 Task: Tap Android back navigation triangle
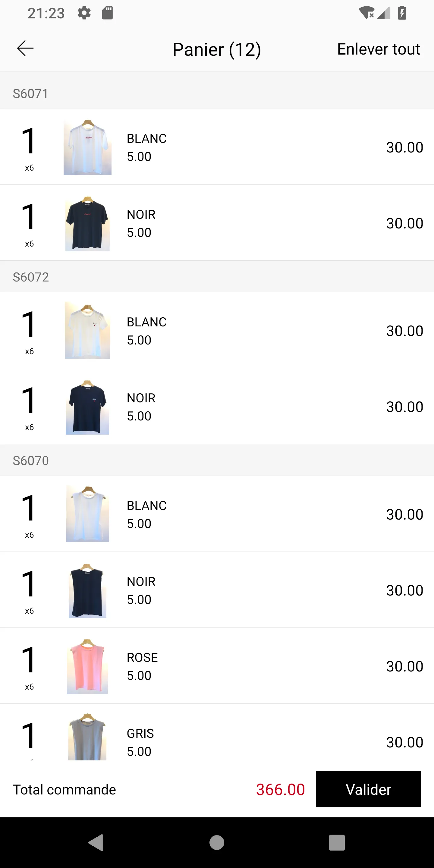click(96, 843)
